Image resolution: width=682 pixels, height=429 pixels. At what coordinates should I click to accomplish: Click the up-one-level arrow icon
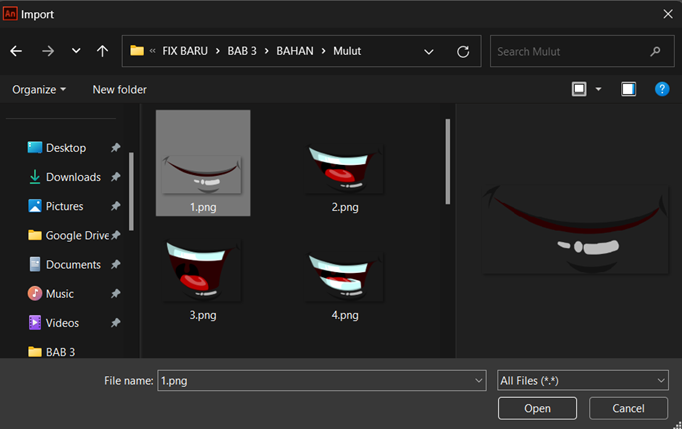(x=102, y=51)
